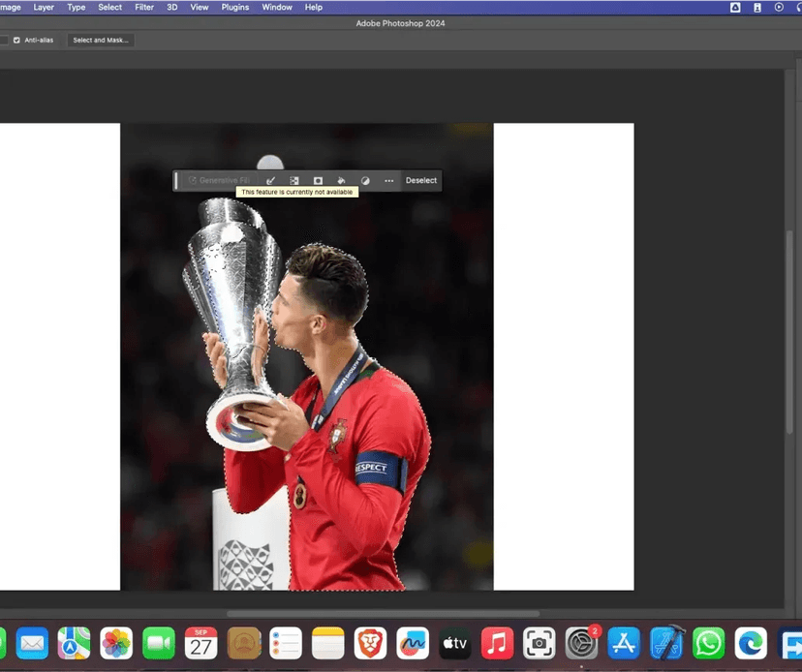Open the Filter menu
The width and height of the screenshot is (802, 672).
point(144,7)
